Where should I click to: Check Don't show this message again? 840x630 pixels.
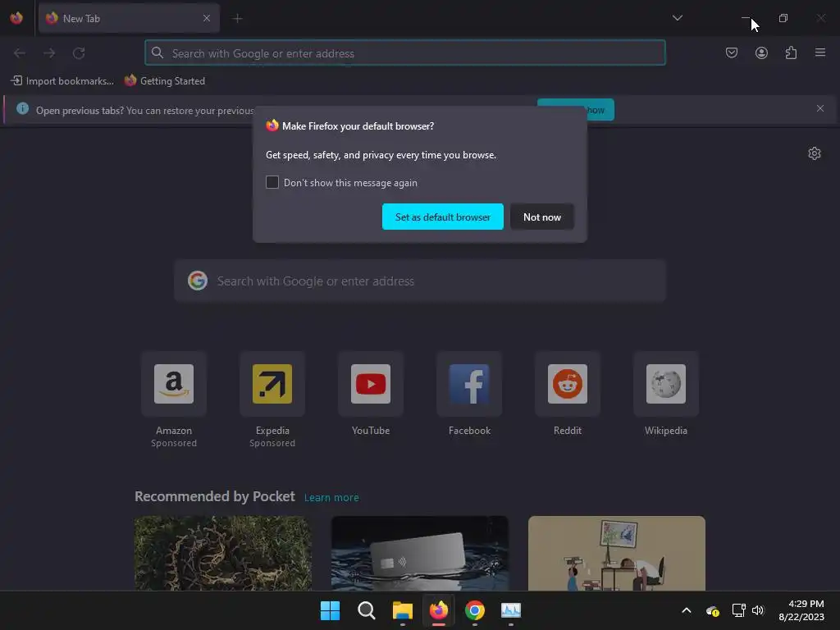[272, 182]
